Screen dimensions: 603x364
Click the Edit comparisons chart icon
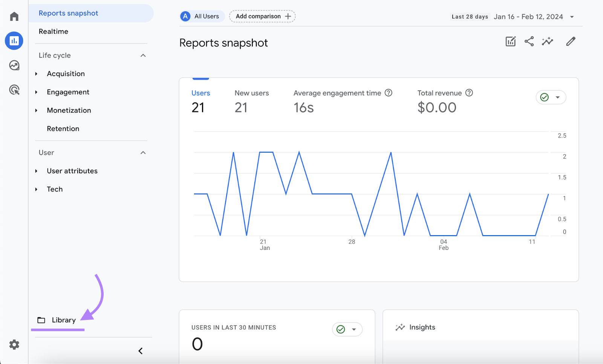[x=510, y=41]
